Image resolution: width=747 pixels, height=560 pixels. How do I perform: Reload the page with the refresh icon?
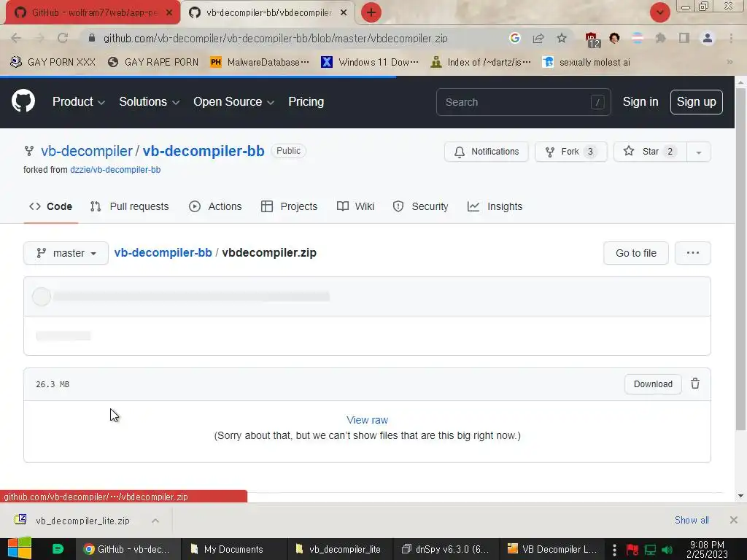point(63,38)
